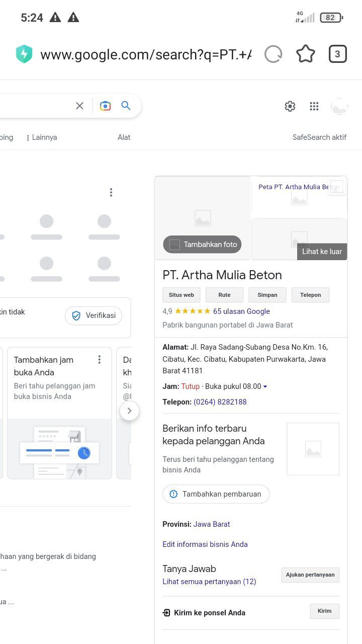The width and height of the screenshot is (362, 644).
Task: Advance card carousel with right chevron
Action: (129, 411)
